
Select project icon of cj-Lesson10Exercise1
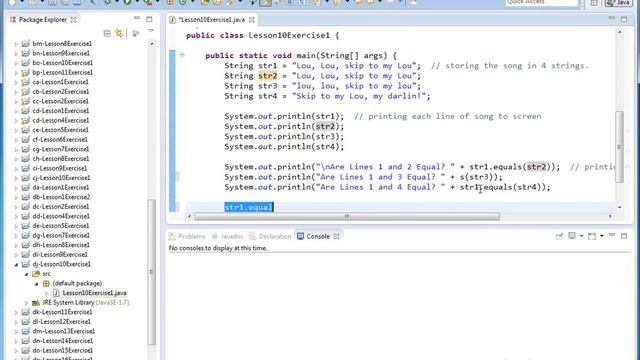click(25, 178)
